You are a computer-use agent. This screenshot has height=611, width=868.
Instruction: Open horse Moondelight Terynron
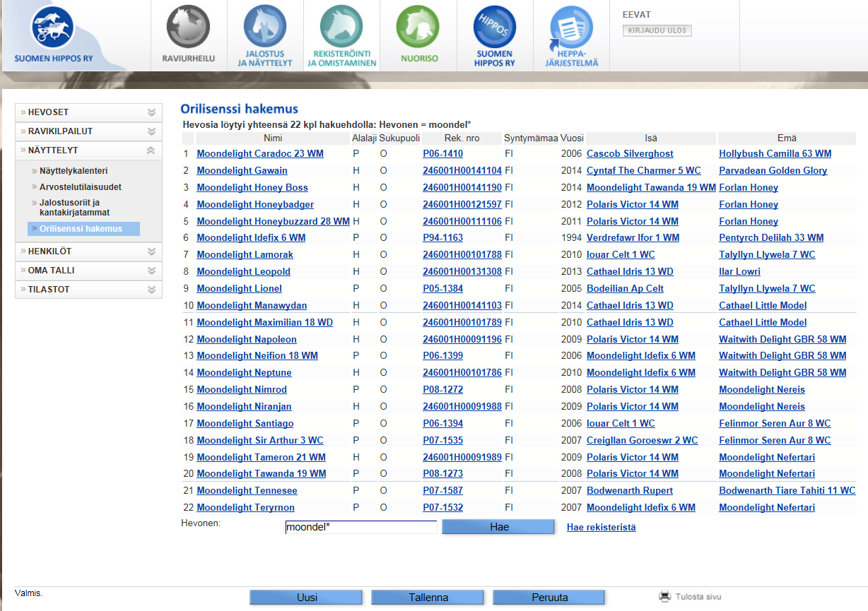click(x=245, y=507)
